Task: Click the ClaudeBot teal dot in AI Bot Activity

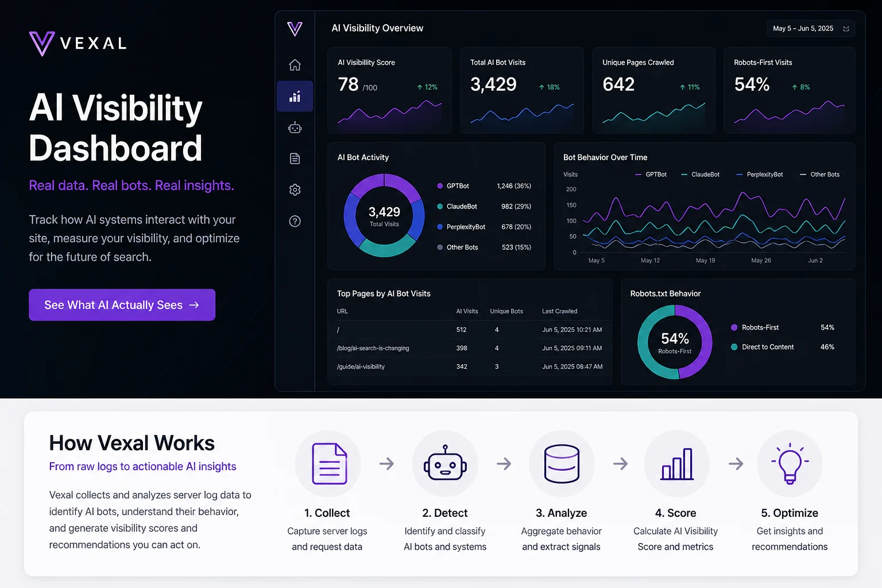Action: click(440, 206)
